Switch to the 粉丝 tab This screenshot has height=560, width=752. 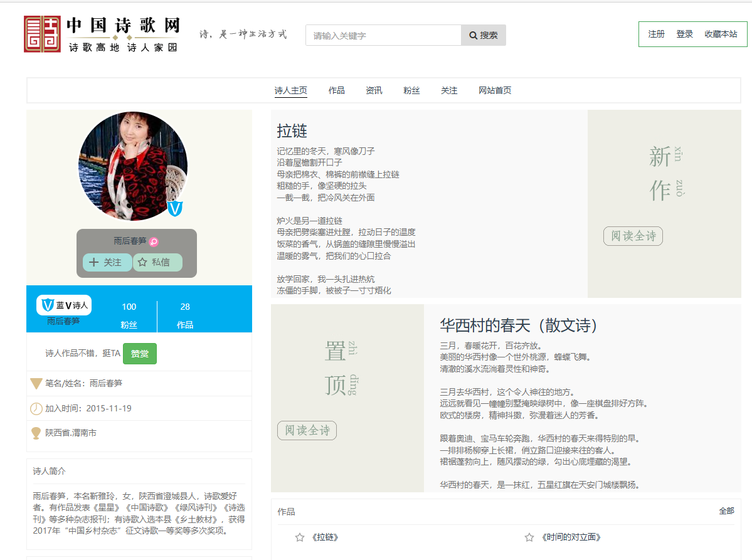tap(411, 90)
